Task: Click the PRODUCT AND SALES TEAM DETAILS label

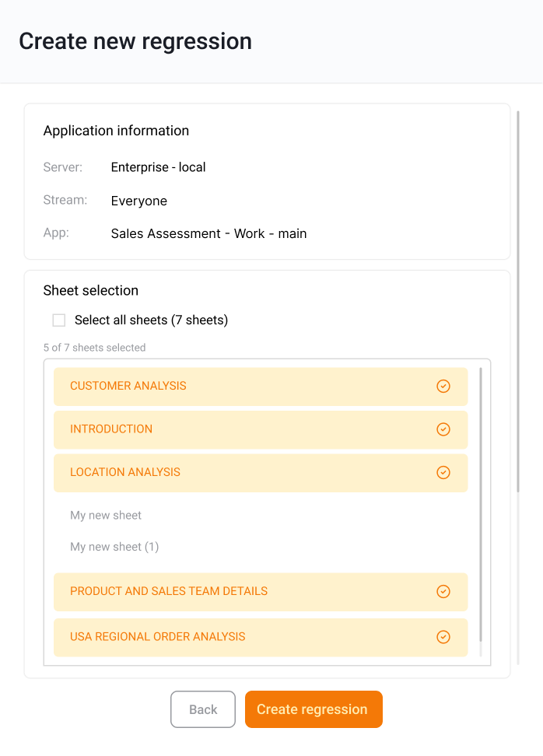Action: click(169, 592)
